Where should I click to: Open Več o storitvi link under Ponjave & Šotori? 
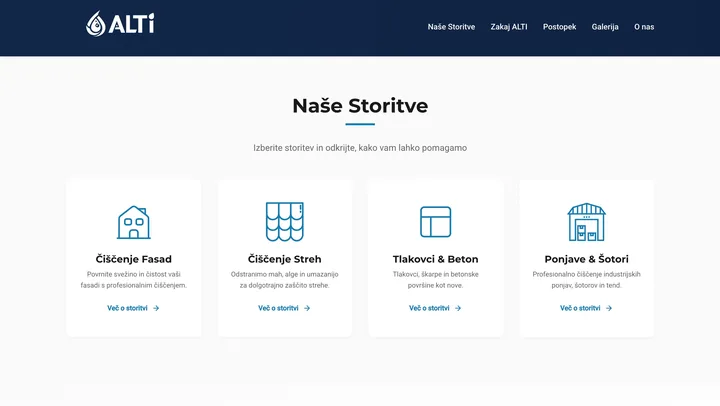[x=586, y=308]
